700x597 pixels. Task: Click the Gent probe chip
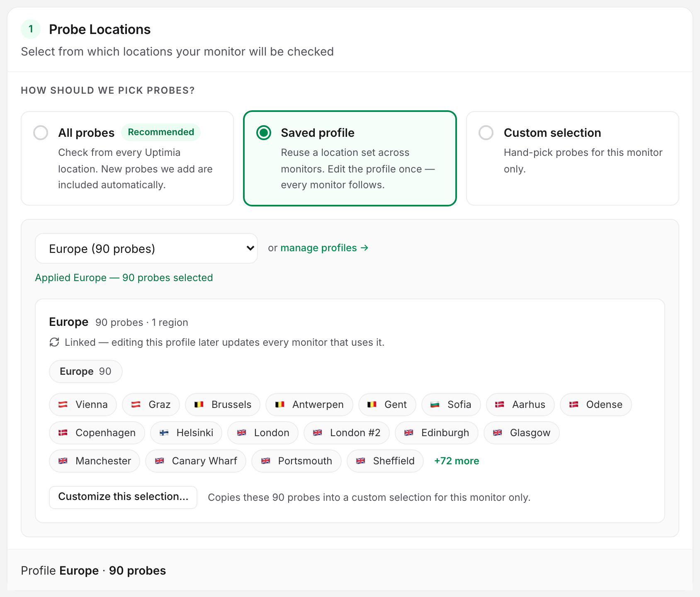387,405
